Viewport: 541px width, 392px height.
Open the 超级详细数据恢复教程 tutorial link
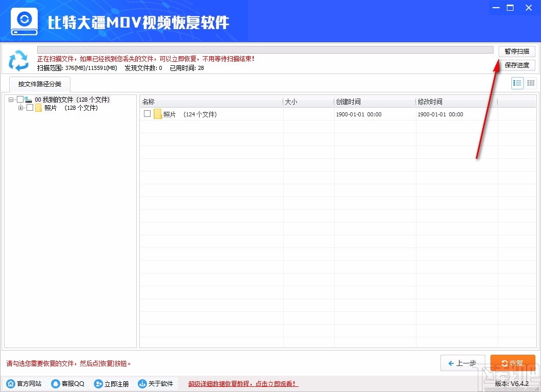click(x=242, y=383)
